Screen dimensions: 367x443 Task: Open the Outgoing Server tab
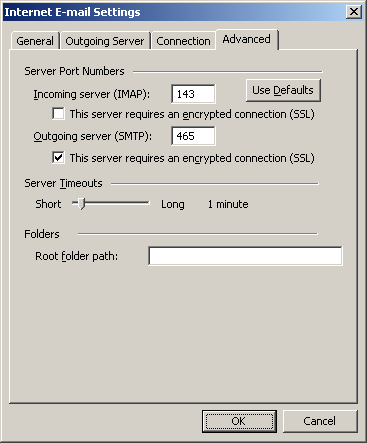105,41
